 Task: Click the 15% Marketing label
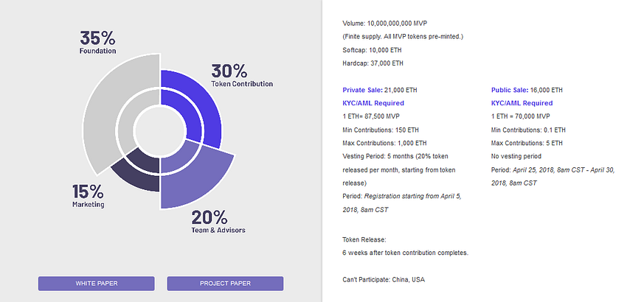pos(89,196)
